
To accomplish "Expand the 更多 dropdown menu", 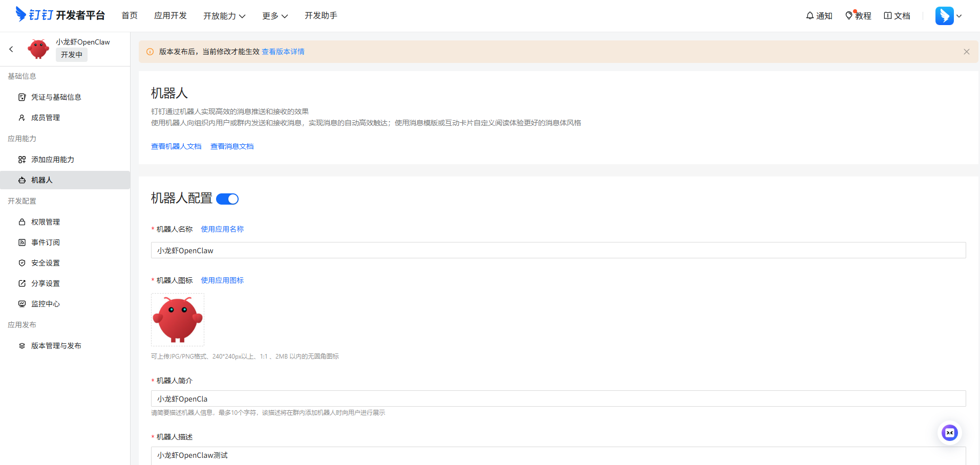I will point(275,16).
